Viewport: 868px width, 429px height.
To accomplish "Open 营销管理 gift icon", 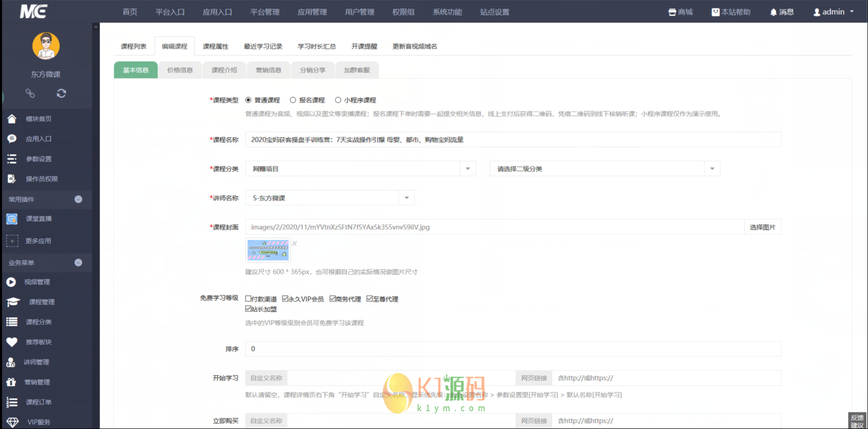I will (11, 382).
